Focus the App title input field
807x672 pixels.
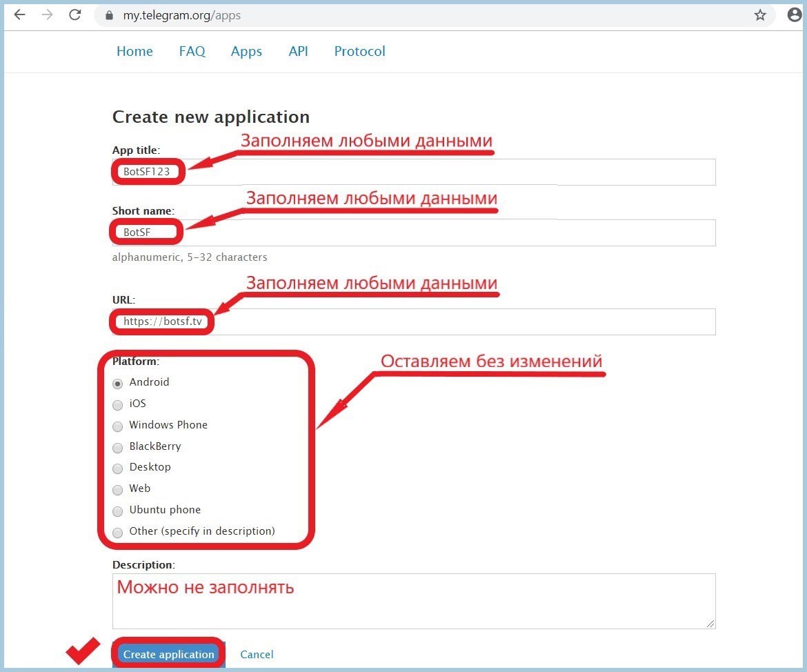pos(414,172)
